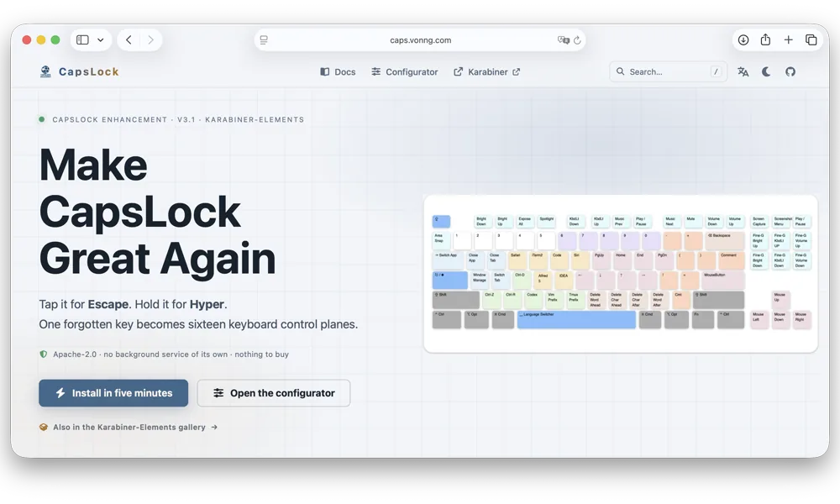Image resolution: width=840 pixels, height=504 pixels.
Task: Click the Spotlight key in the function row
Action: [547, 221]
